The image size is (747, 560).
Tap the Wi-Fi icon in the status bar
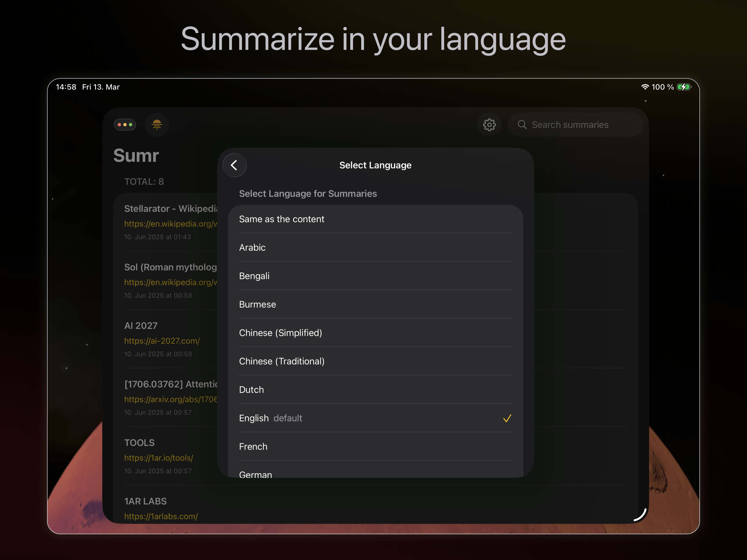pyautogui.click(x=645, y=87)
